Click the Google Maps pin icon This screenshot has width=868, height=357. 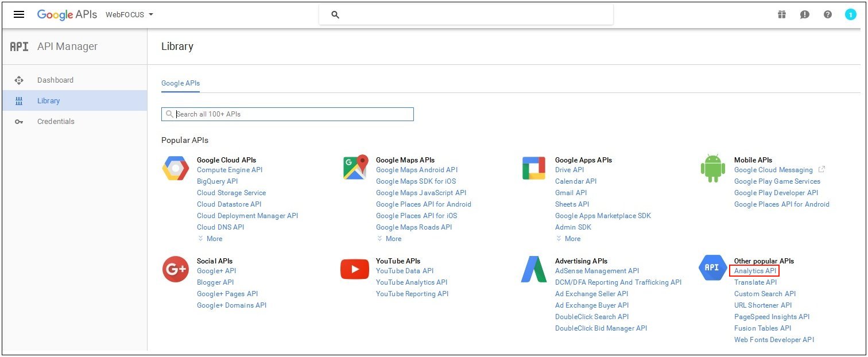click(x=355, y=168)
